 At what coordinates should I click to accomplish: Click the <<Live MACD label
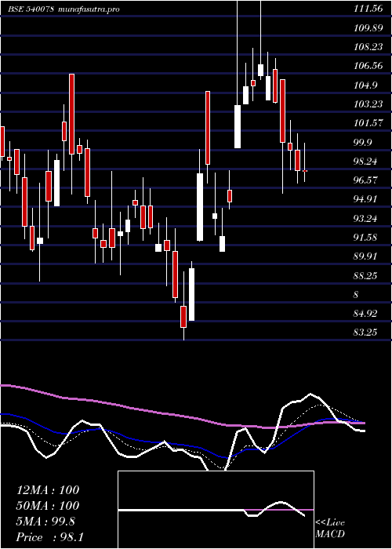coord(330,529)
